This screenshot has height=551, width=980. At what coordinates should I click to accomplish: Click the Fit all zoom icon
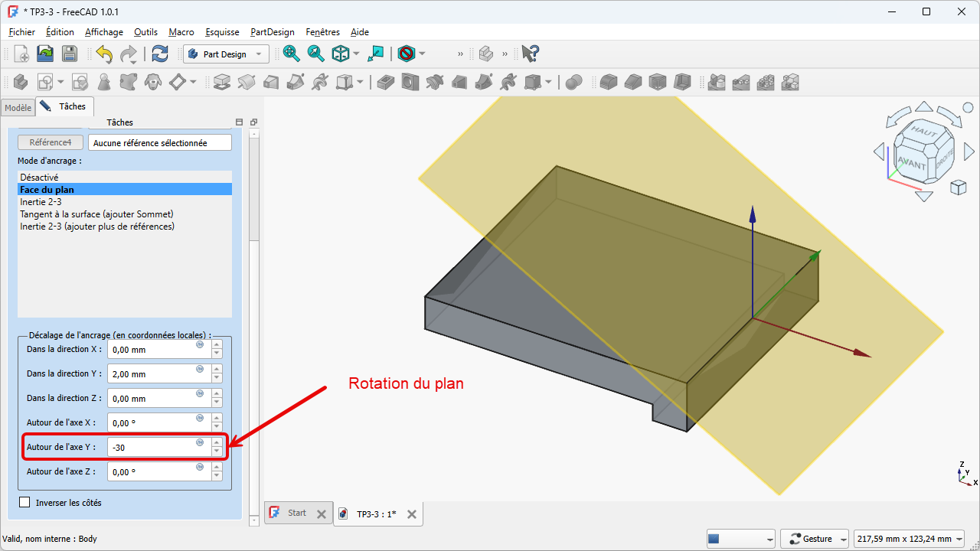click(291, 54)
